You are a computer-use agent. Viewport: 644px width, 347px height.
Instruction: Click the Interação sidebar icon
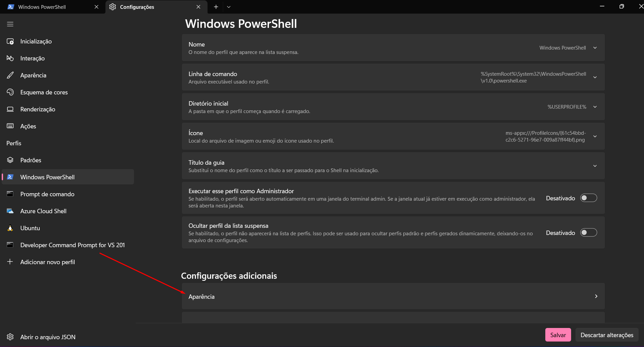click(10, 58)
